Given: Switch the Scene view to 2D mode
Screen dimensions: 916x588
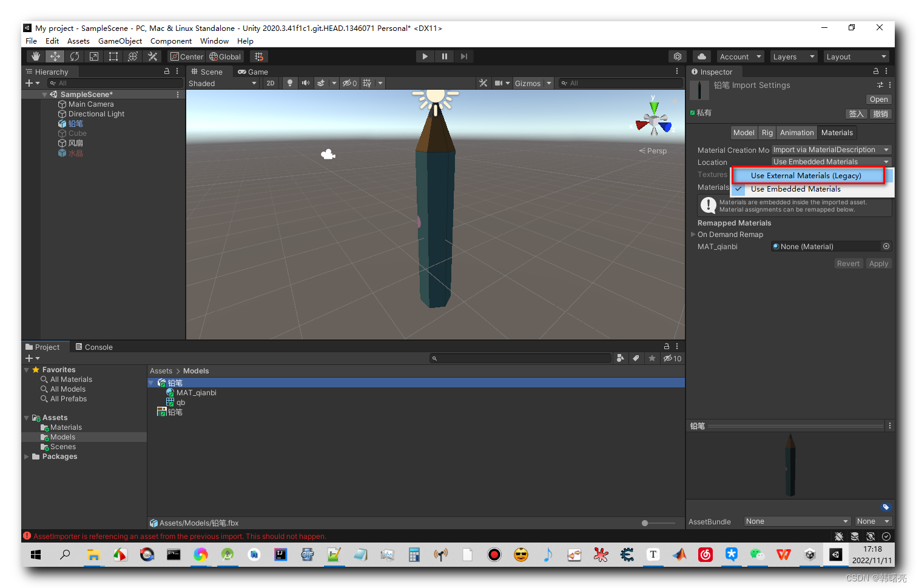Looking at the screenshot, I should (270, 83).
